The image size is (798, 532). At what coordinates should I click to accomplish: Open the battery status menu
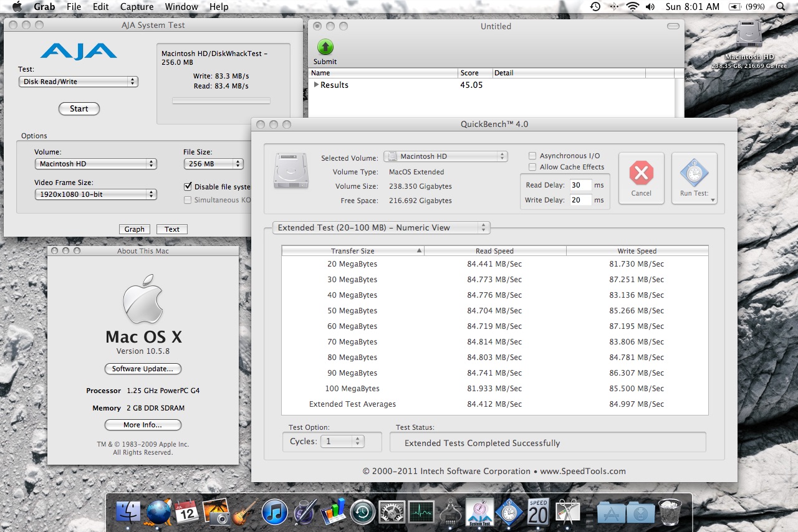748,7
